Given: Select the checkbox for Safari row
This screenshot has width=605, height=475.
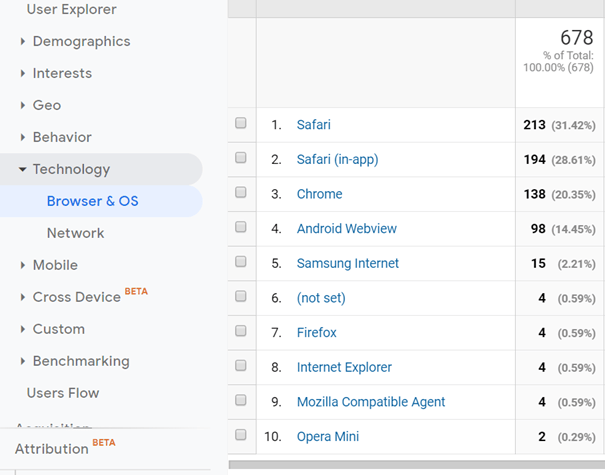Looking at the screenshot, I should pos(241,123).
